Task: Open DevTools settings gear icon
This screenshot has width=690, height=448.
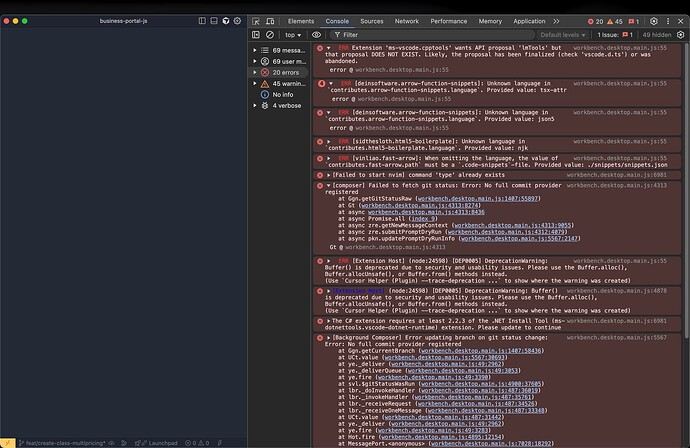Action: pyautogui.click(x=653, y=21)
